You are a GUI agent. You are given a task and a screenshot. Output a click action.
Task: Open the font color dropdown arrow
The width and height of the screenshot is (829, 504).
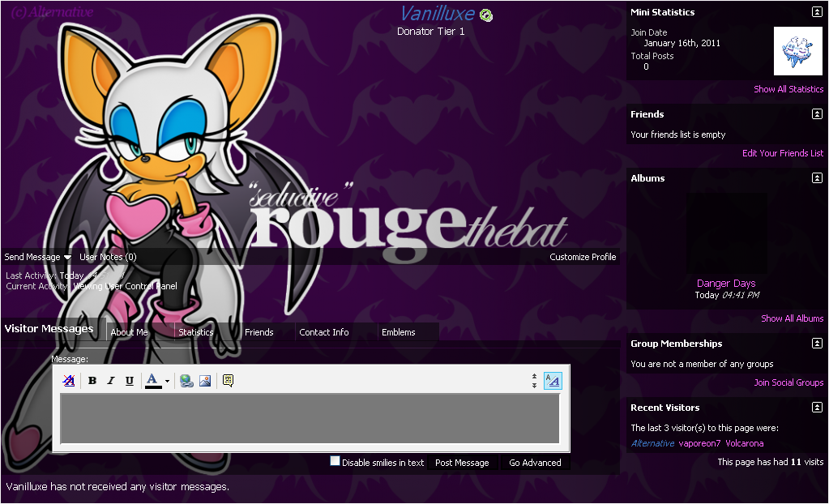167,382
